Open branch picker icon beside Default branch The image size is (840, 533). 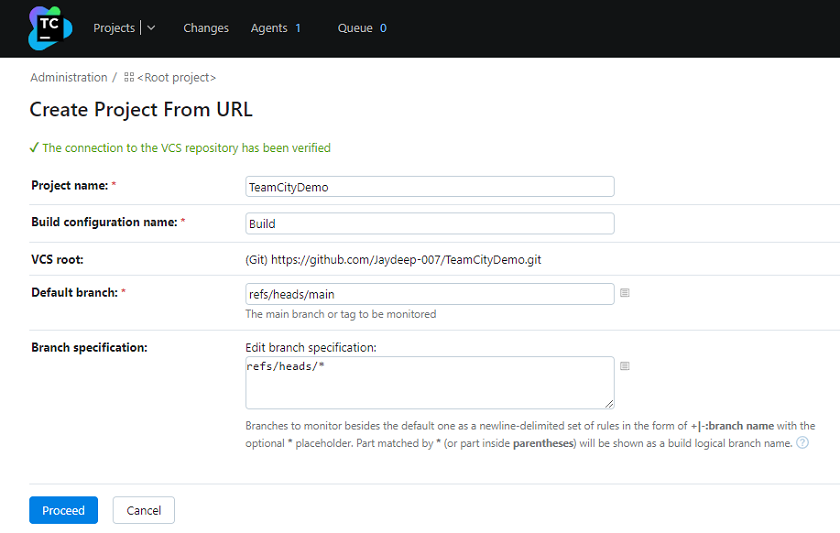pos(625,293)
